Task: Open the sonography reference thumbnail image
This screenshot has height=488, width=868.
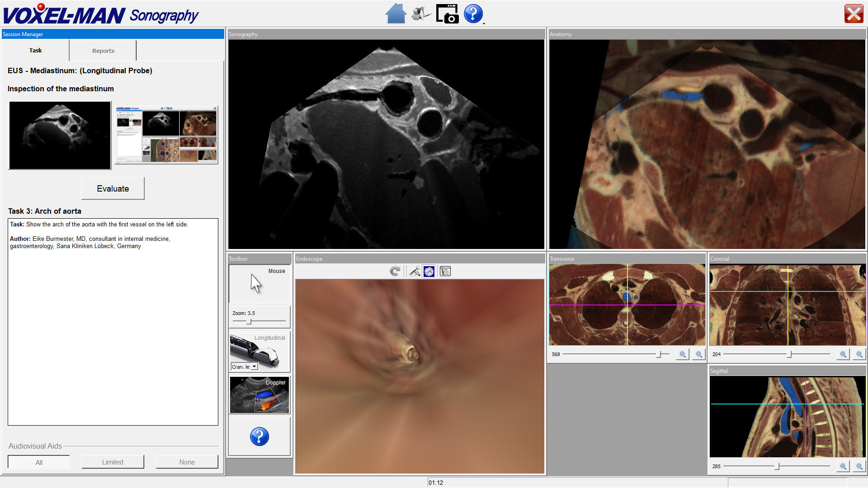Action: click(x=60, y=135)
